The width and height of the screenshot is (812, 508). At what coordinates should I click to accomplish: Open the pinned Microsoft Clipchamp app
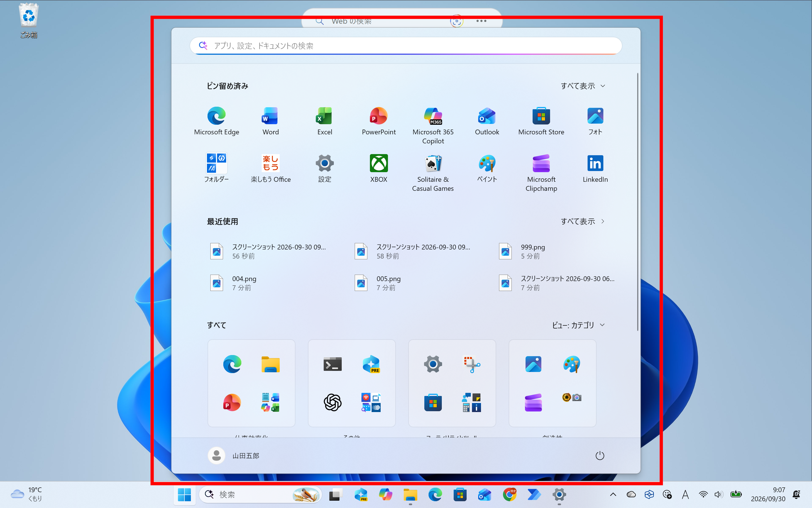[541, 173]
